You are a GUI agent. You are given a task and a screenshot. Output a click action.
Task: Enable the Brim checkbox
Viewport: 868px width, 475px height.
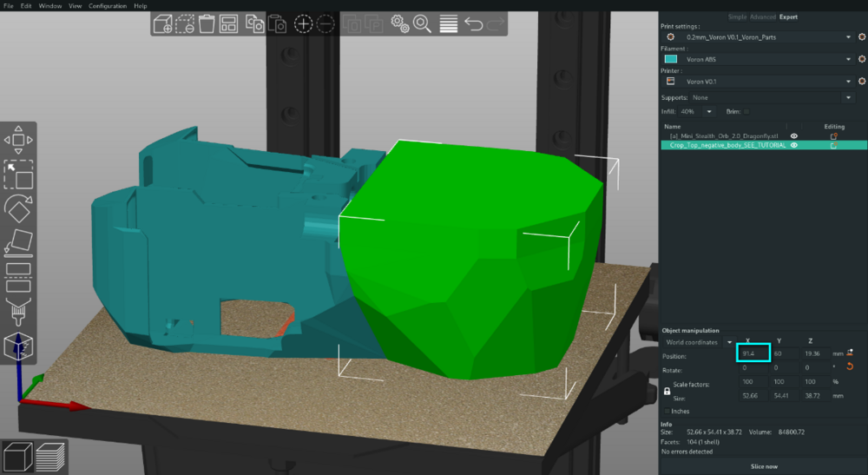(x=746, y=111)
